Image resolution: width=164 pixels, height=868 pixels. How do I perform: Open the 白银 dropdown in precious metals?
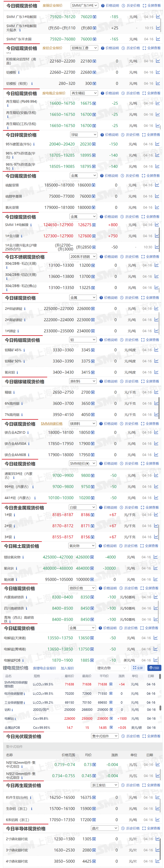tap(82, 507)
